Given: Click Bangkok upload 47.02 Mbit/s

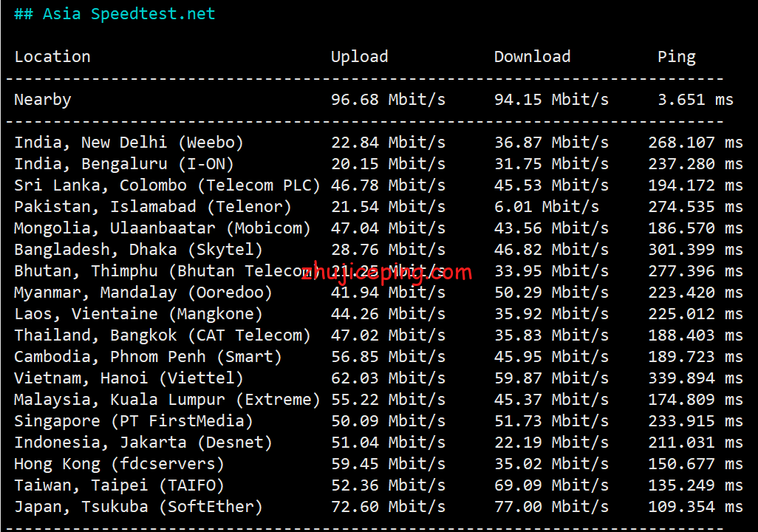Looking at the screenshot, I should pyautogui.click(x=388, y=335).
